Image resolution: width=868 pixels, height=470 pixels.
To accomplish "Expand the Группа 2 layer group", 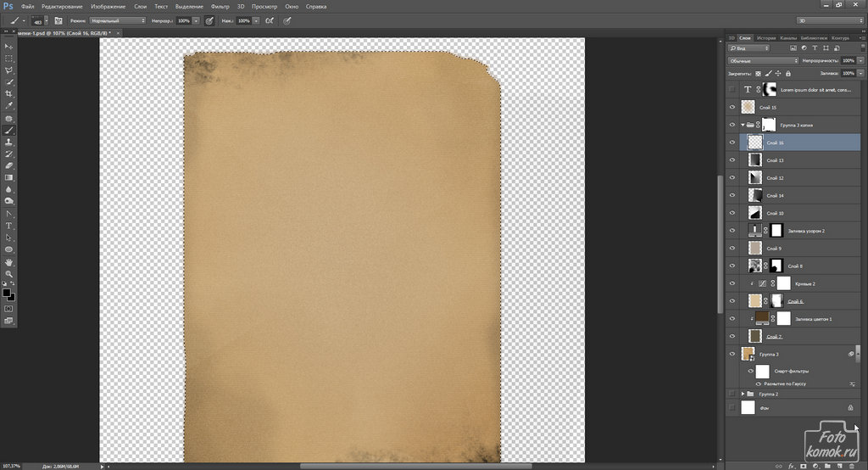I will pos(743,394).
